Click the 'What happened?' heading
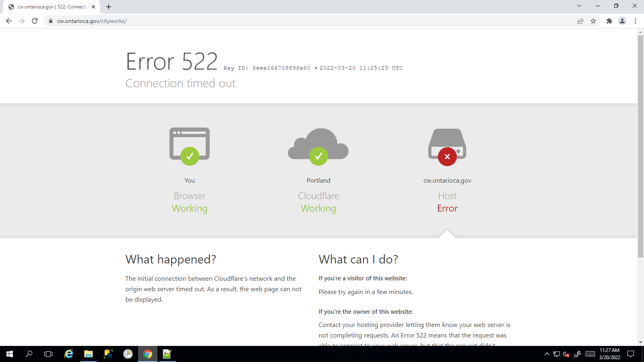The width and height of the screenshot is (644, 362). (x=171, y=259)
